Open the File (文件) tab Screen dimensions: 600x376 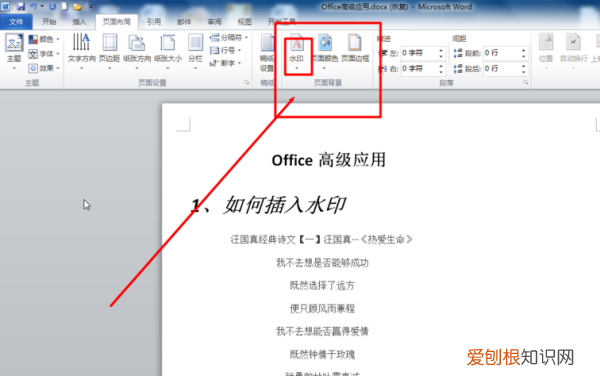point(16,22)
